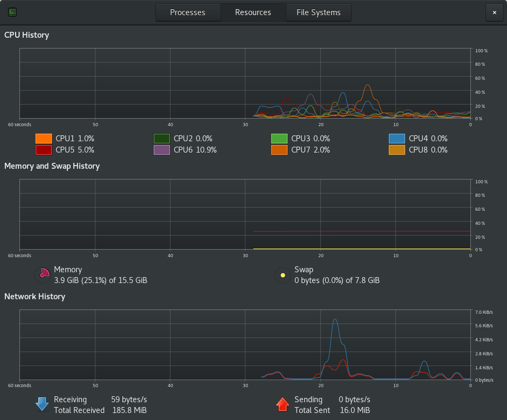
Task: Click the CPU7 dark orange swatch
Action: (x=279, y=150)
